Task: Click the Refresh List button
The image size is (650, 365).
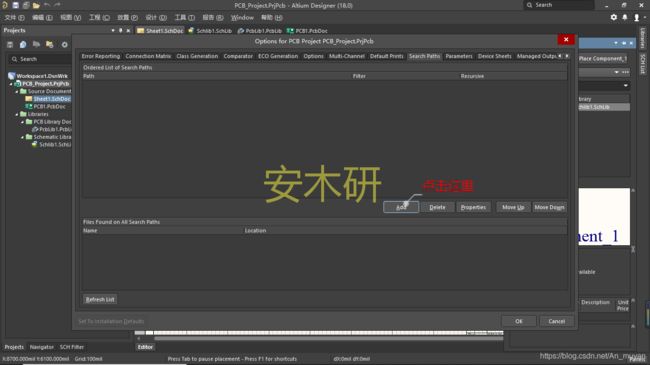Action: tap(100, 299)
